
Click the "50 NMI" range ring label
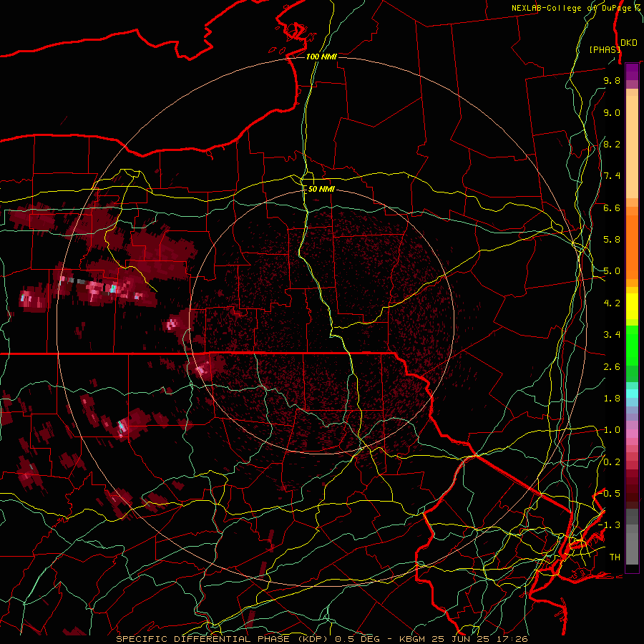(x=321, y=189)
